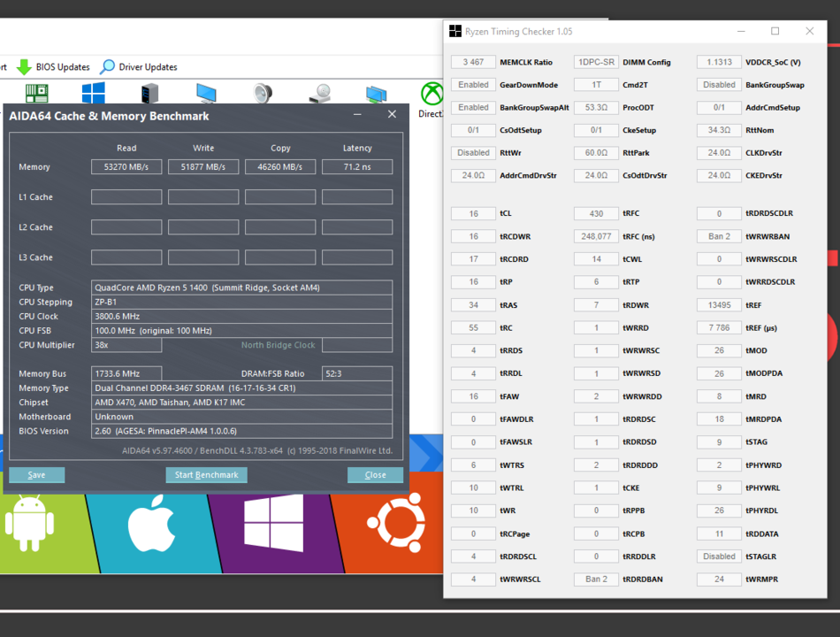The width and height of the screenshot is (840, 637).
Task: Open BIOS Updates in AIDA64 toolbar
Action: (x=53, y=67)
